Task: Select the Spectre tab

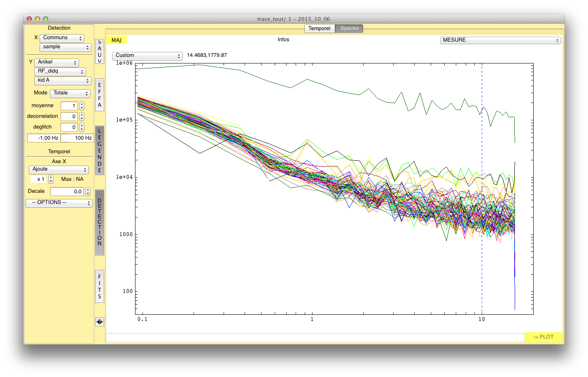Action: pyautogui.click(x=349, y=28)
